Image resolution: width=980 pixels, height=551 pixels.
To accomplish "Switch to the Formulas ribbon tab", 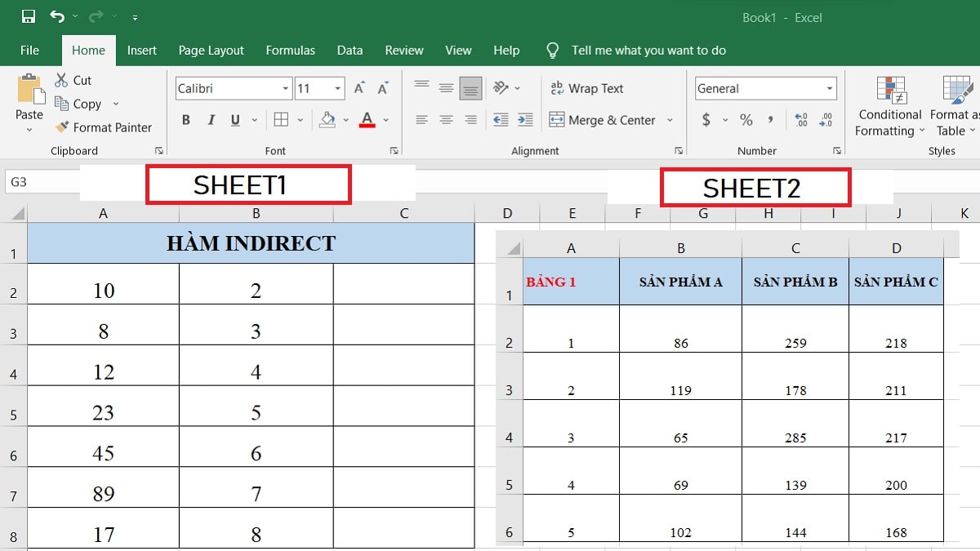I will [290, 50].
